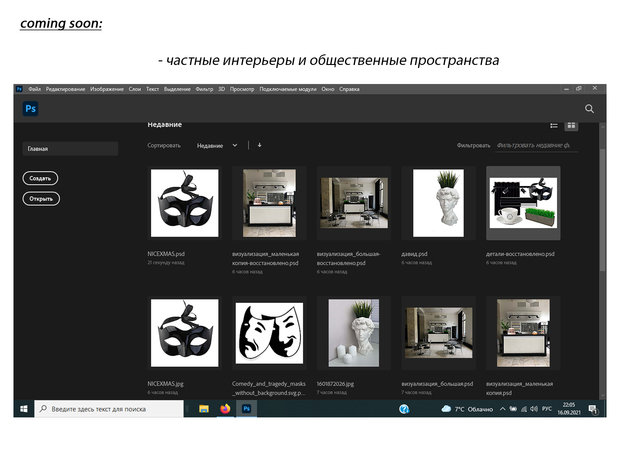Open notification center icon
The width and height of the screenshot is (620, 465).
[x=593, y=409]
